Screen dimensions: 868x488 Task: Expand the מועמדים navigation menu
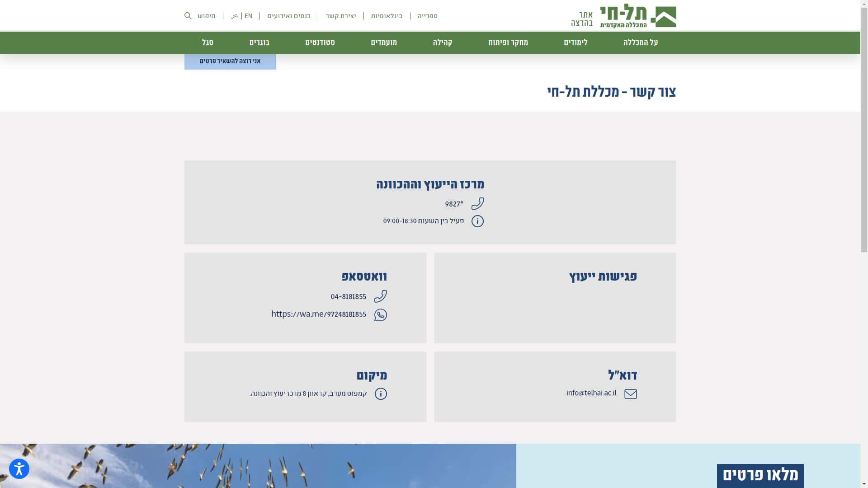point(384,42)
